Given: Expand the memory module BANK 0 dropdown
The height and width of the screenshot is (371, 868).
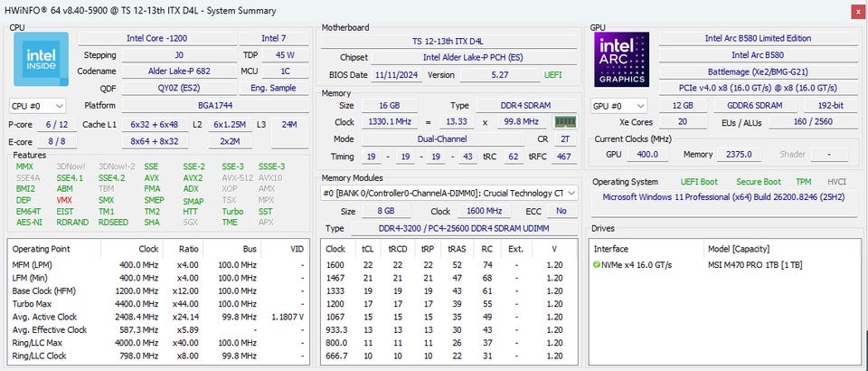Looking at the screenshot, I should (x=449, y=194).
